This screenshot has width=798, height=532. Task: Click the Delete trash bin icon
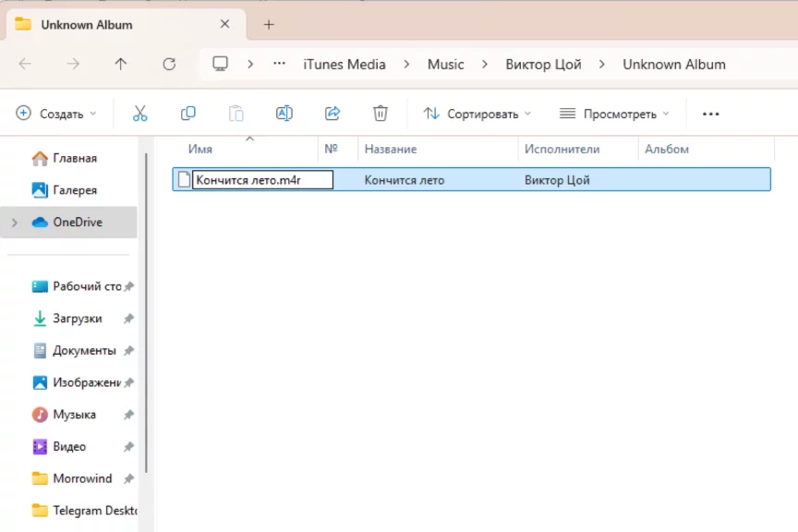[381, 114]
